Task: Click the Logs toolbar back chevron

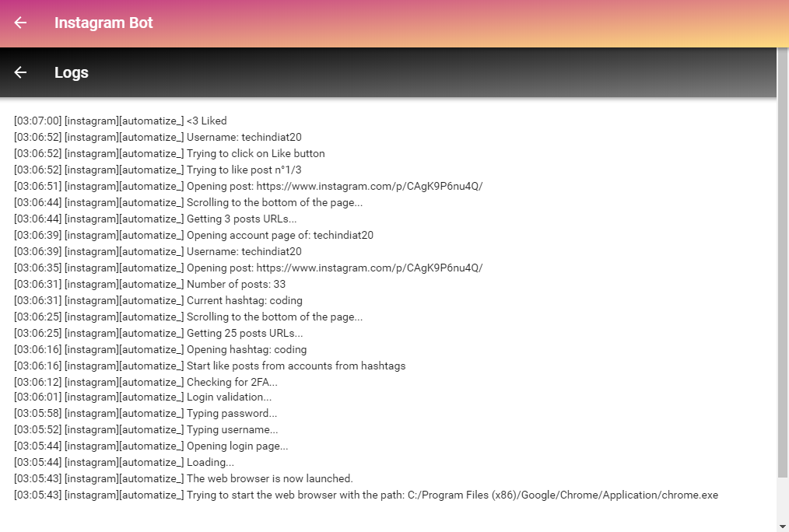Action: point(19,72)
